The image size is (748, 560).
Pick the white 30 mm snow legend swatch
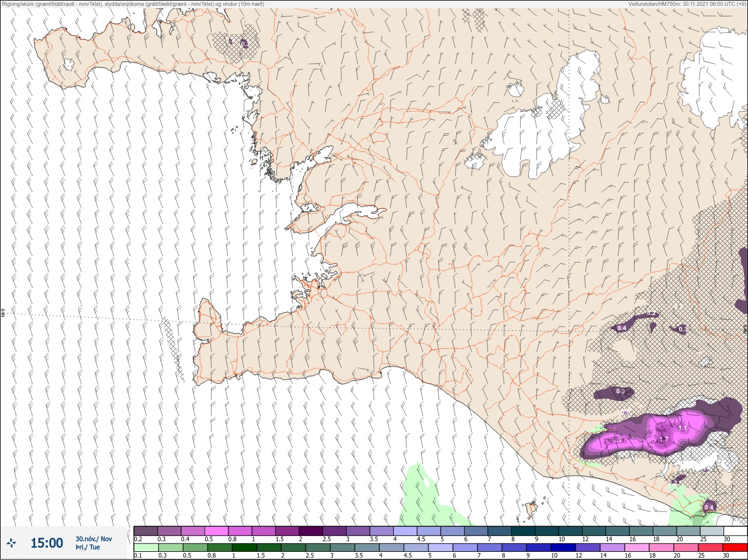tap(735, 531)
